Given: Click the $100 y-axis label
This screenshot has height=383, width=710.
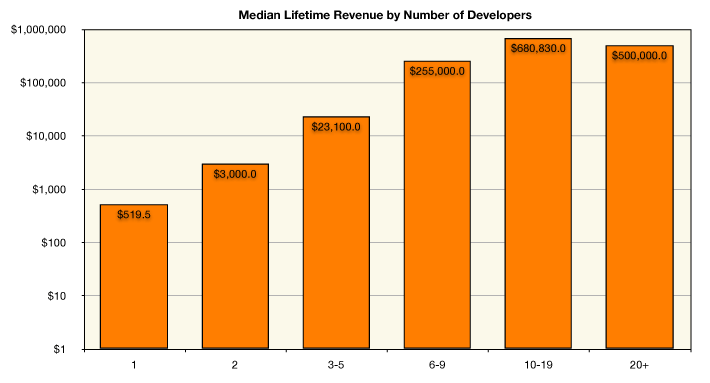Looking at the screenshot, I should [x=53, y=243].
